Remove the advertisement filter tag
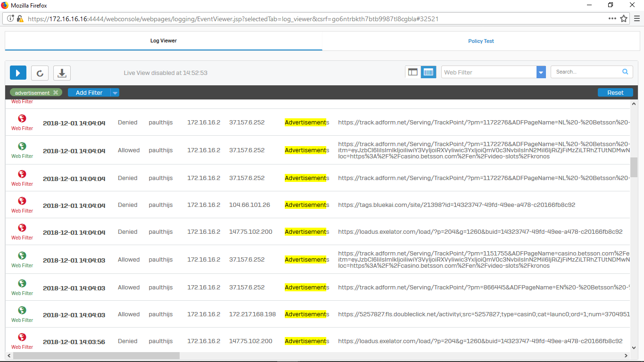This screenshot has height=362, width=644. click(56, 93)
